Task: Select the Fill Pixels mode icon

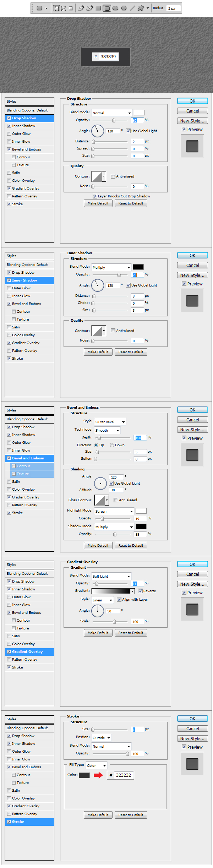Action: click(x=71, y=8)
